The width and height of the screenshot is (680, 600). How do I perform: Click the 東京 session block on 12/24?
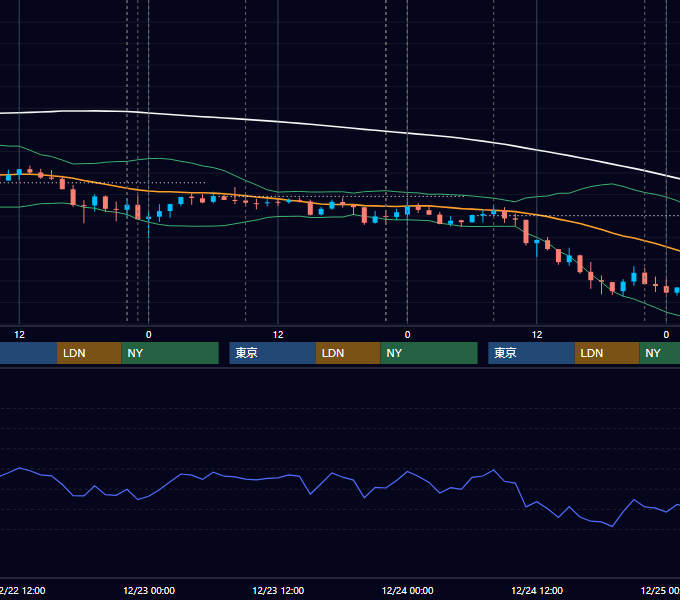click(531, 353)
